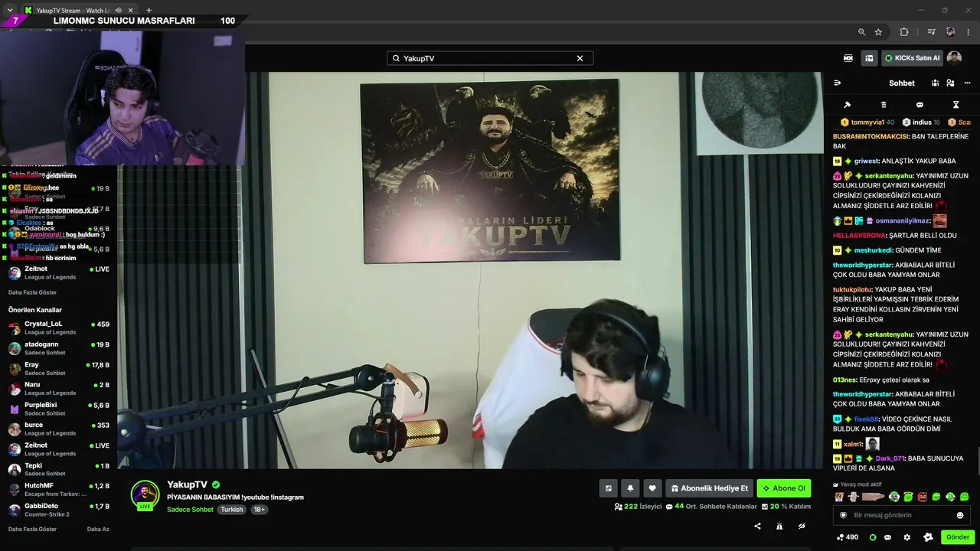Click the chat bubble icon below message box
Viewport: 980px width, 551px height.
point(888,537)
